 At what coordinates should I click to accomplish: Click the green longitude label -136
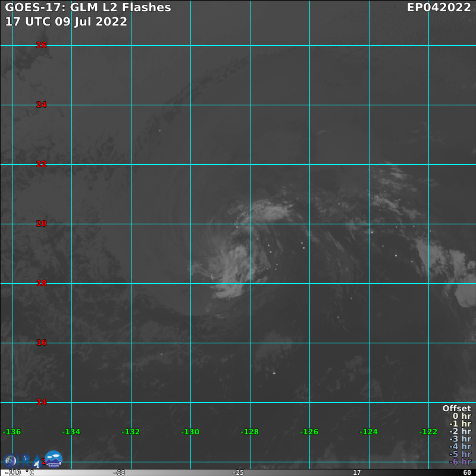(x=12, y=431)
